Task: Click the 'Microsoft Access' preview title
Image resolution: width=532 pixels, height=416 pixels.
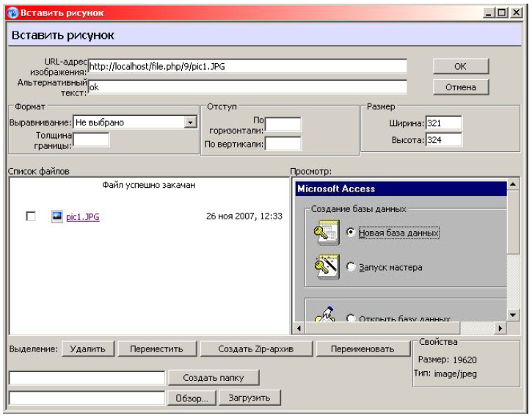Action: coord(336,189)
